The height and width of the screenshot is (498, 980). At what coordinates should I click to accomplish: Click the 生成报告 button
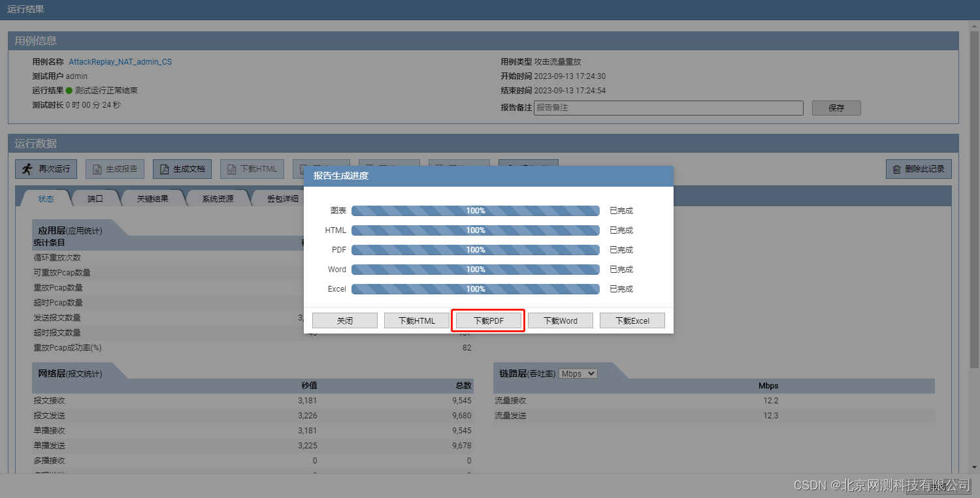(x=115, y=169)
